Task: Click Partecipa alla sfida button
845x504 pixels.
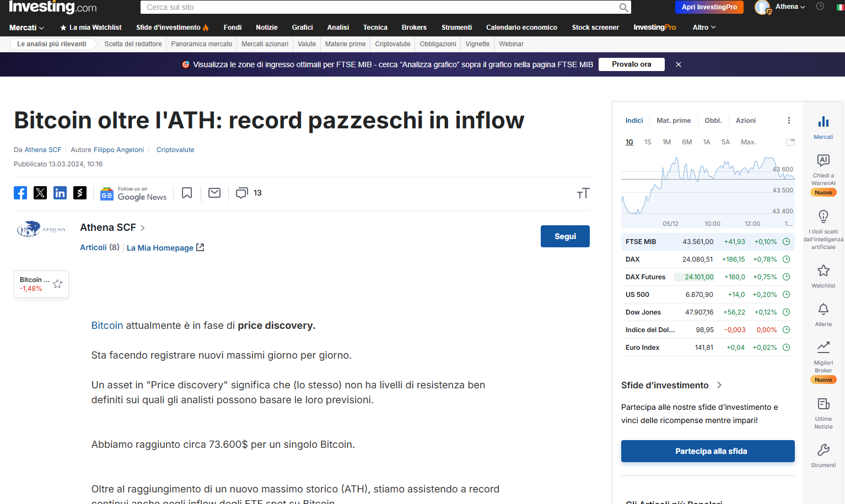Action: tap(708, 451)
